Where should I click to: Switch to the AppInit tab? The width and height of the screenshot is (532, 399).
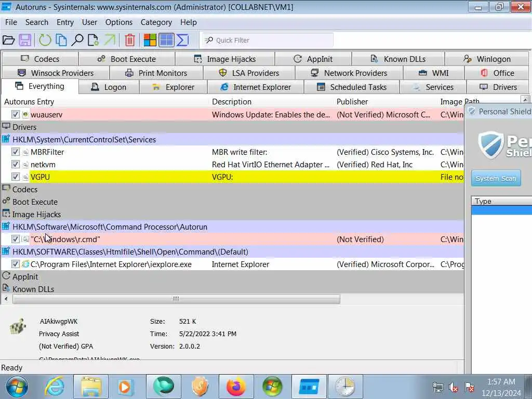313,59
